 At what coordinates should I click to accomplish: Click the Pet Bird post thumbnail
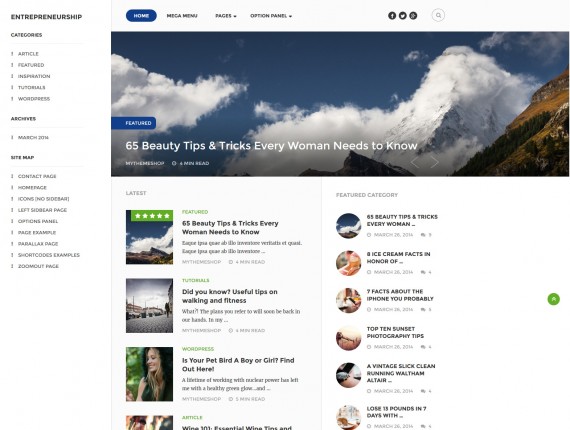click(149, 374)
